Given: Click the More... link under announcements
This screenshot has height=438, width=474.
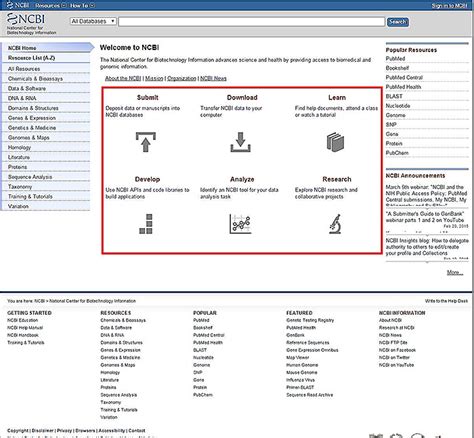Looking at the screenshot, I should point(455,272).
